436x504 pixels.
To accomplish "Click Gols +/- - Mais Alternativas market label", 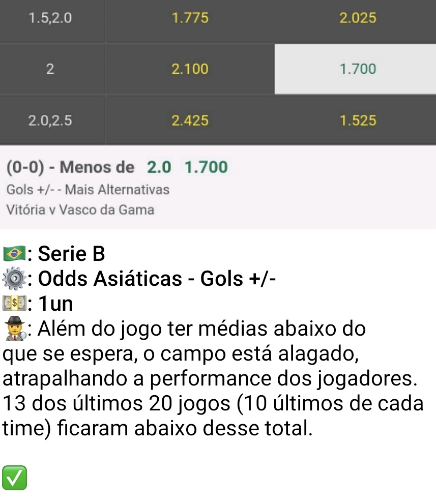I will click(88, 190).
